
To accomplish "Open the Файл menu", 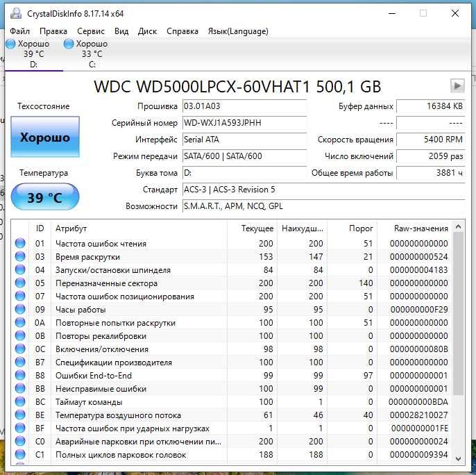I will pyautogui.click(x=19, y=31).
